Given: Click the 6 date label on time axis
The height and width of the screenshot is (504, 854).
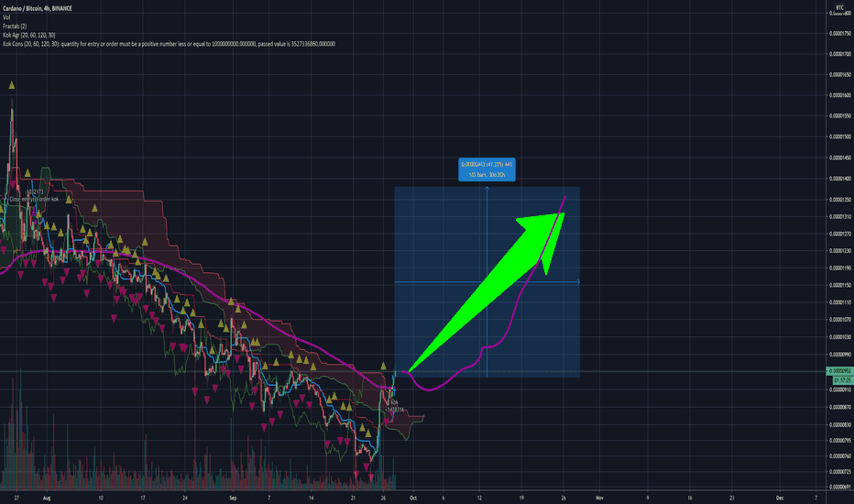Looking at the screenshot, I should (x=443, y=498).
